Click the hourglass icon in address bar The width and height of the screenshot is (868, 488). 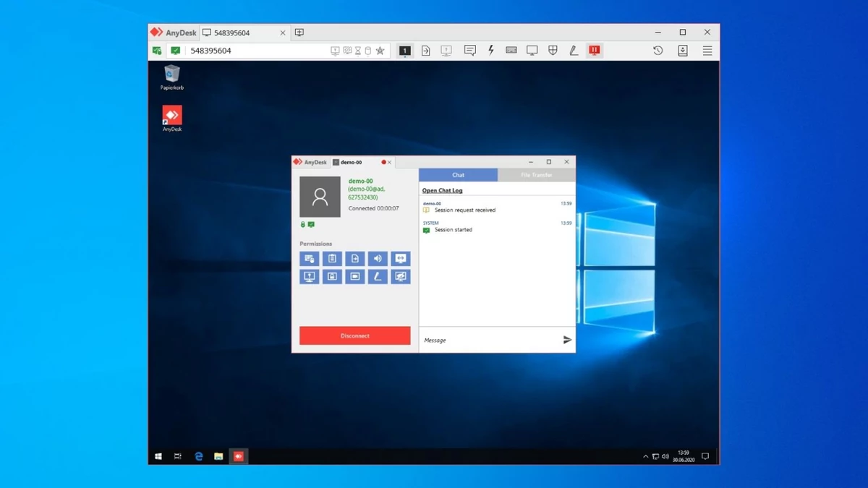click(357, 51)
